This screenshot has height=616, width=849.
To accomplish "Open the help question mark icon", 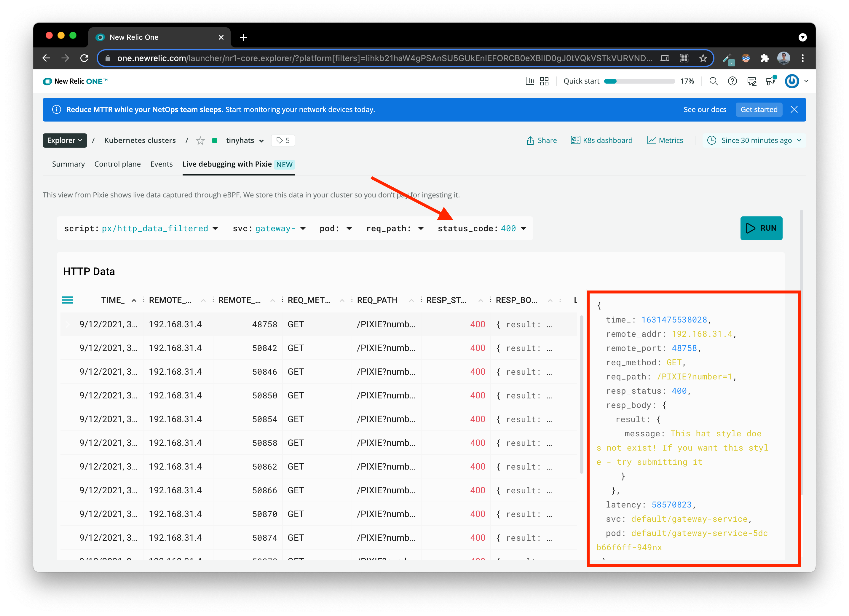I will click(x=732, y=81).
